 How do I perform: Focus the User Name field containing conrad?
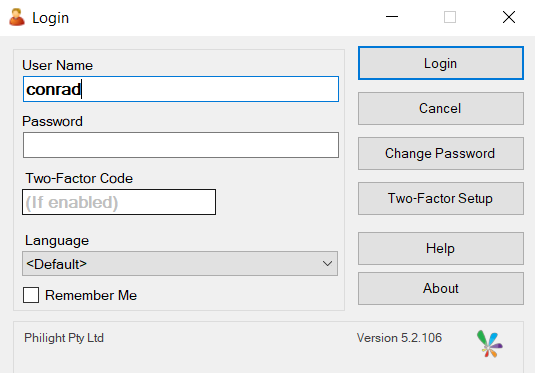[181, 89]
